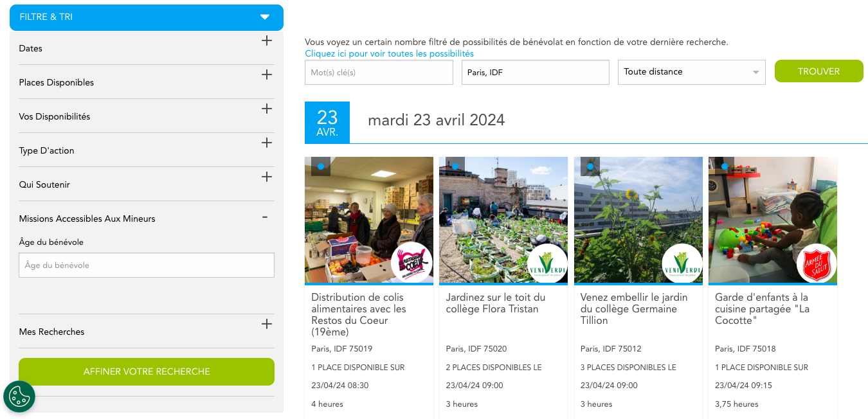
Task: Click the Âge du bénévole input field
Action: point(147,265)
